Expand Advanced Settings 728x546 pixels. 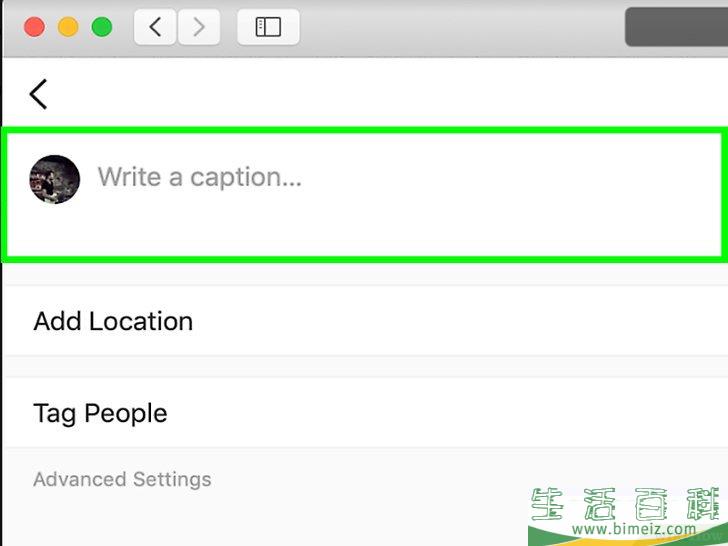pos(122,479)
